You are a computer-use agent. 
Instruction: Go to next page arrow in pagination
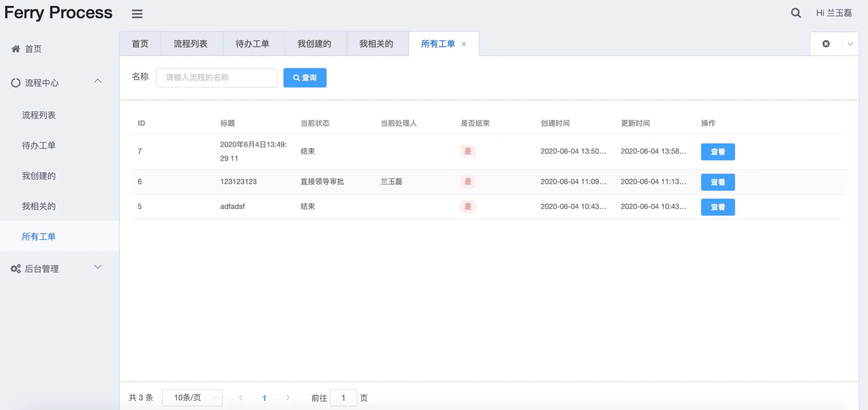[x=288, y=397]
